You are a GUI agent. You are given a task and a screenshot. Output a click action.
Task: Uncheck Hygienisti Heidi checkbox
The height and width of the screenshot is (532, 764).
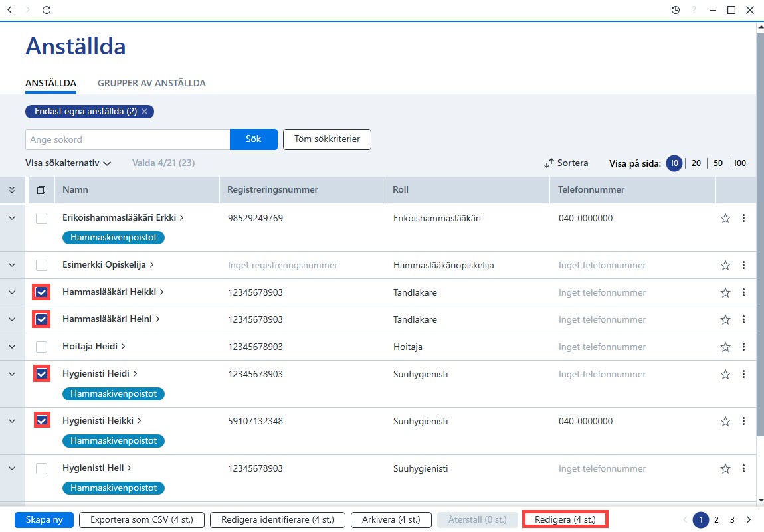[41, 374]
